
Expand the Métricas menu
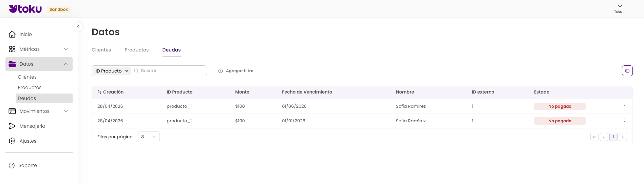(66, 49)
